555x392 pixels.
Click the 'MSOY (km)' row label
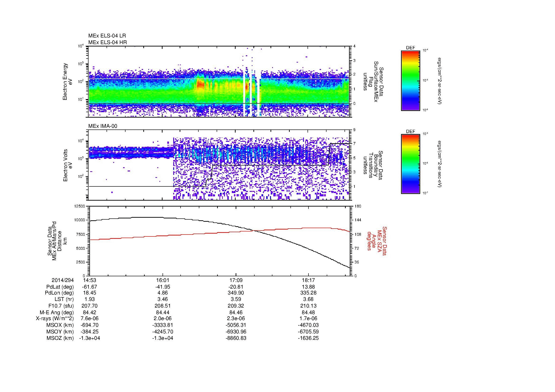coord(60,332)
